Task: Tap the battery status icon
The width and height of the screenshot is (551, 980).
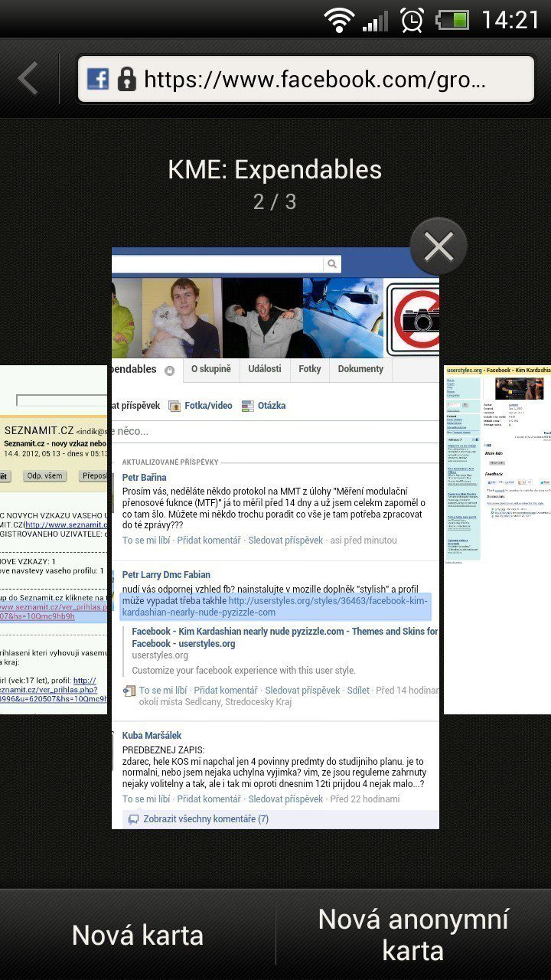Action: (x=452, y=20)
